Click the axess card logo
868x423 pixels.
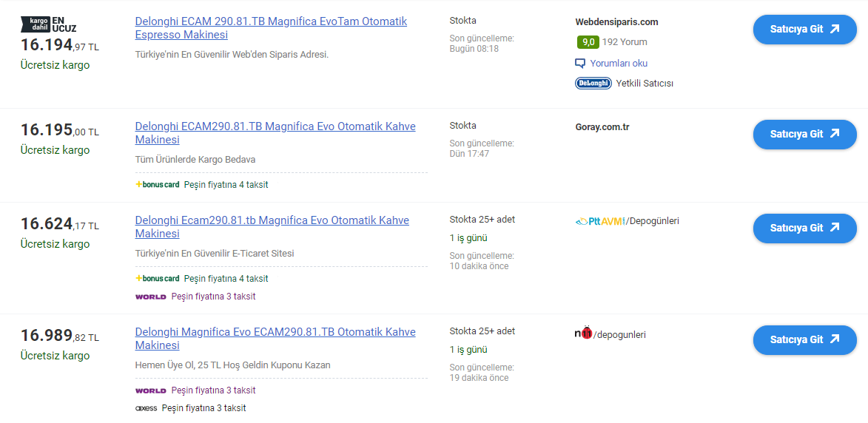[146, 409]
